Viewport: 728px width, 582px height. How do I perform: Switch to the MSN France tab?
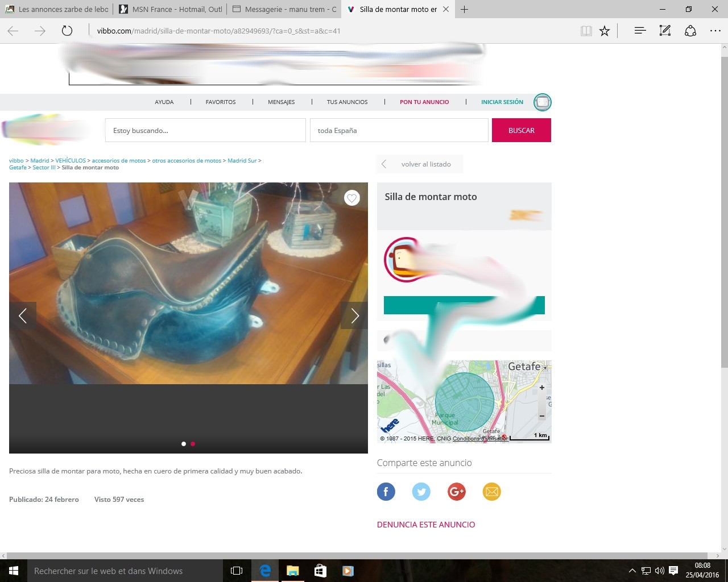click(x=171, y=9)
